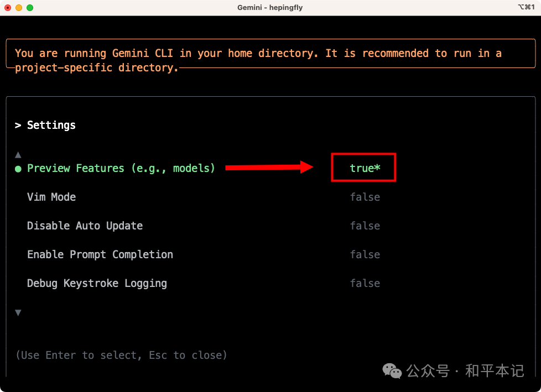Select the Enable Prompt Completion setting
The width and height of the screenshot is (541, 392).
[100, 254]
